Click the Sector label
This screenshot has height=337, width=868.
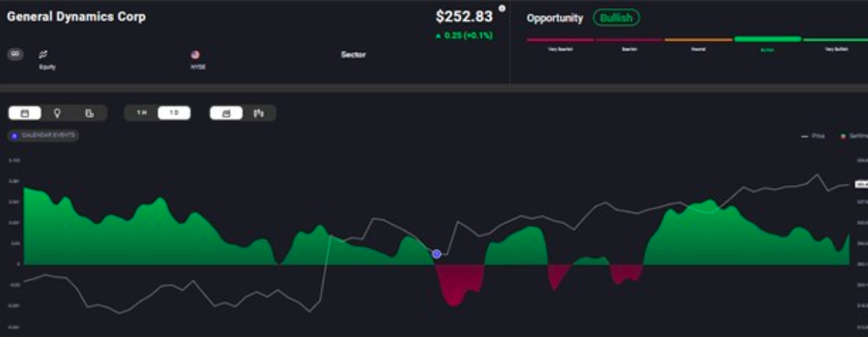pos(353,54)
